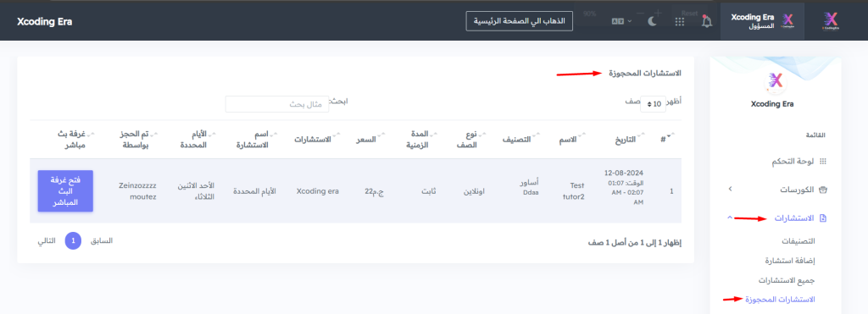Go to السابق pagination page
The width and height of the screenshot is (868, 314).
[102, 241]
